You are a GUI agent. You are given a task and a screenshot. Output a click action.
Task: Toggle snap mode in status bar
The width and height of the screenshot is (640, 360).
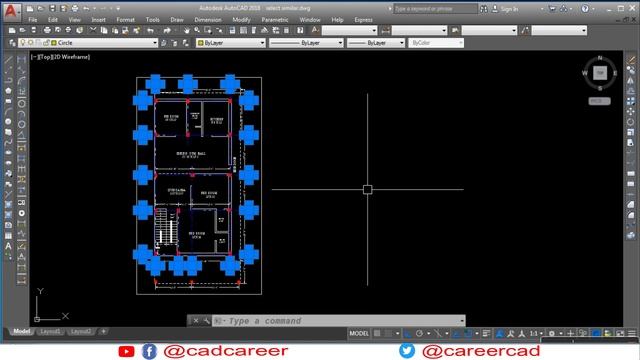[x=388, y=333]
